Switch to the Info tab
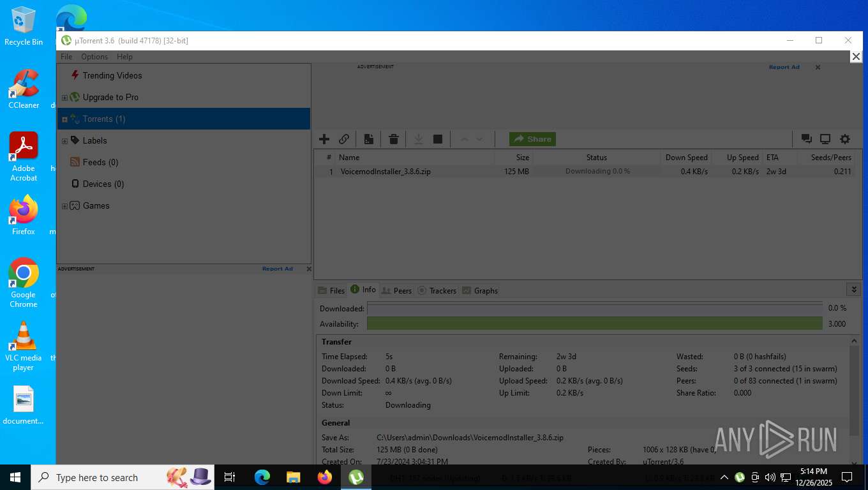Viewport: 868px width, 490px height. (x=363, y=290)
